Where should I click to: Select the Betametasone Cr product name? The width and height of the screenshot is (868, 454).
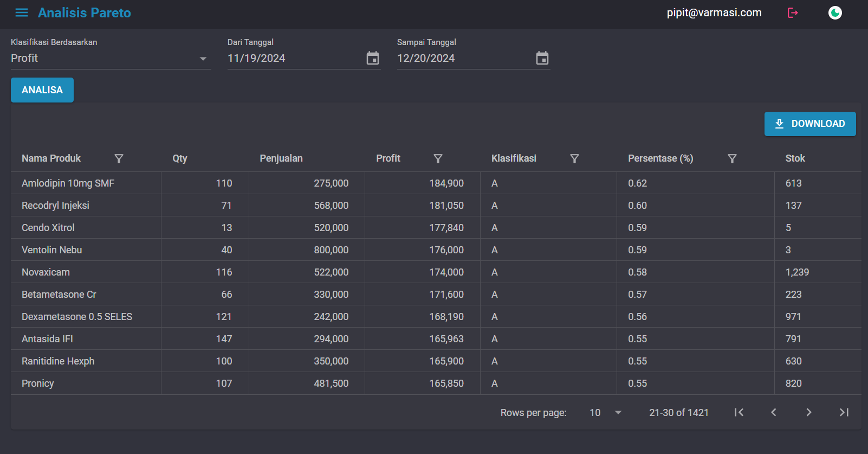coord(59,295)
